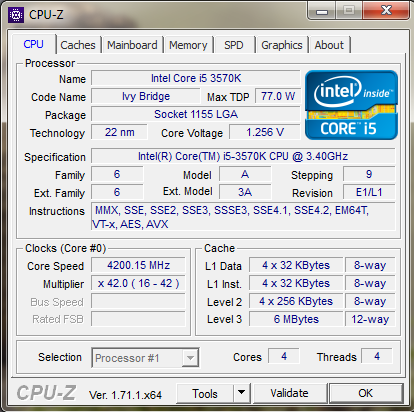
Task: Click the Technology value 22 nm
Action: pyautogui.click(x=119, y=132)
